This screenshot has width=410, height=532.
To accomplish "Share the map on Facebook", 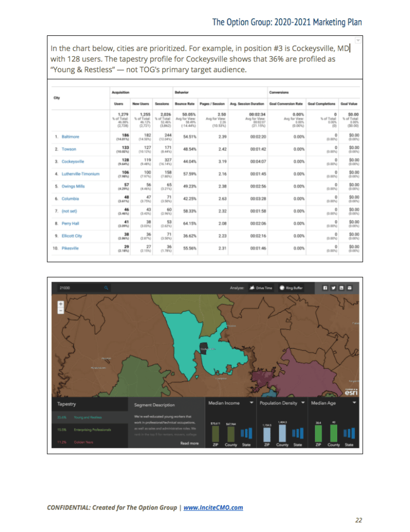I will coord(325,288).
